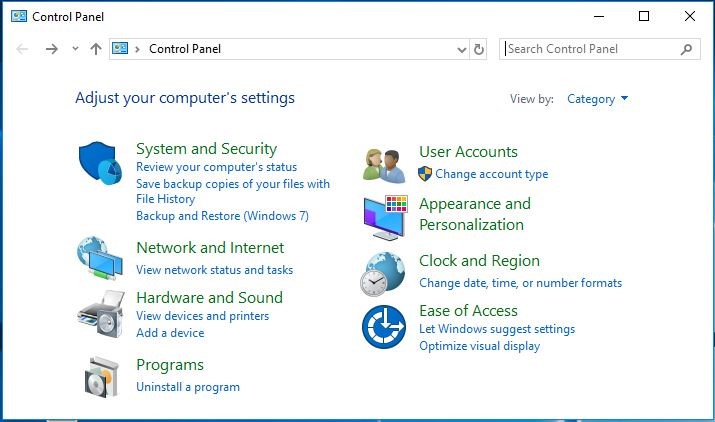Refresh the Control Panel view
The width and height of the screenshot is (715, 422).
click(479, 49)
